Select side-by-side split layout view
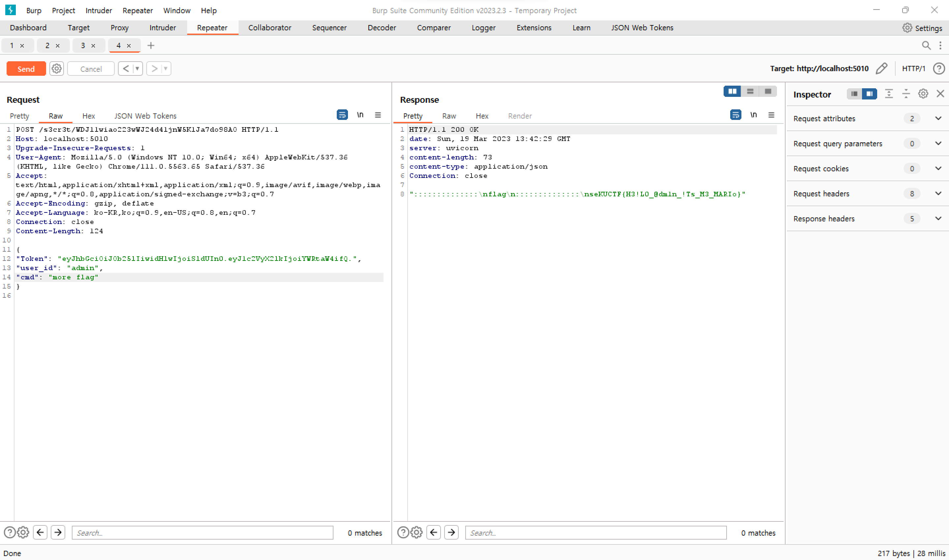This screenshot has height=560, width=949. [x=732, y=91]
